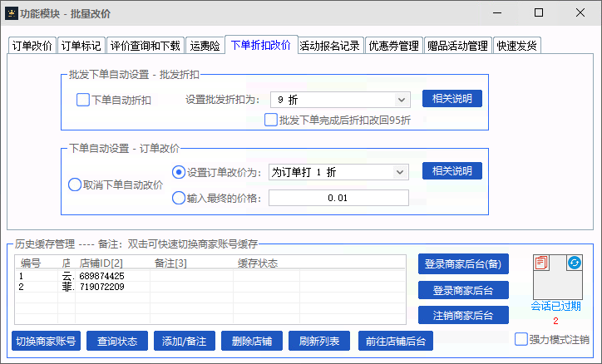Toggle 批发下单完成后折扣改回95折 checkbox
602x364 pixels.
pyautogui.click(x=271, y=120)
